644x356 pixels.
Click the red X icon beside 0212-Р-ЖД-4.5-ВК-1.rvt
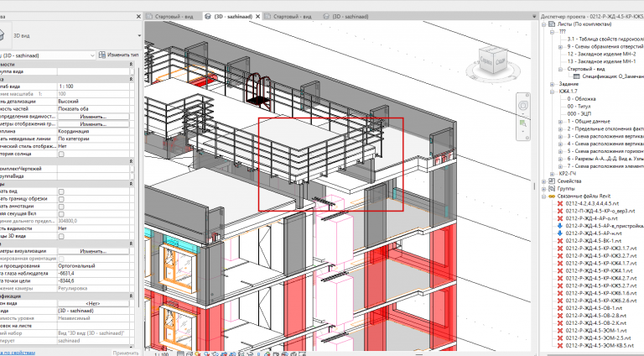pyautogui.click(x=560, y=241)
